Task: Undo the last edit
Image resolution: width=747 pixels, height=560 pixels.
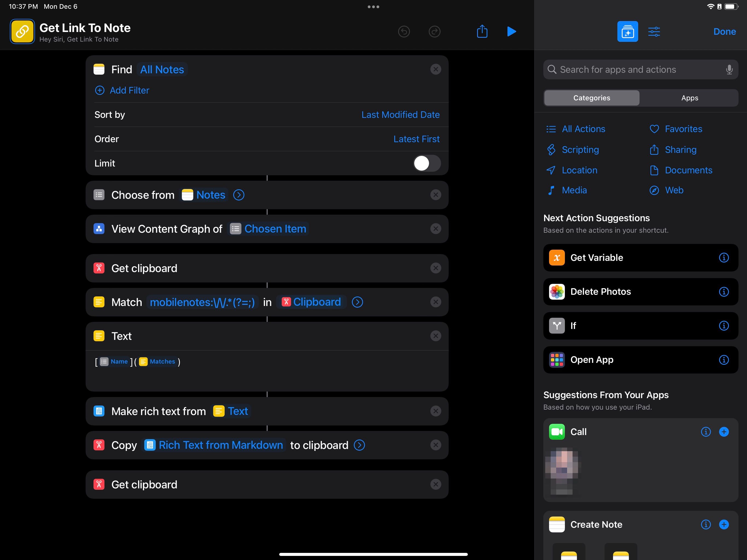Action: point(404,31)
